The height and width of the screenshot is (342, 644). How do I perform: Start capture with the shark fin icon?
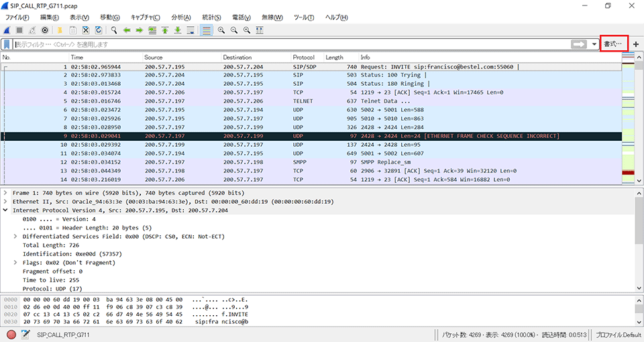click(x=7, y=30)
